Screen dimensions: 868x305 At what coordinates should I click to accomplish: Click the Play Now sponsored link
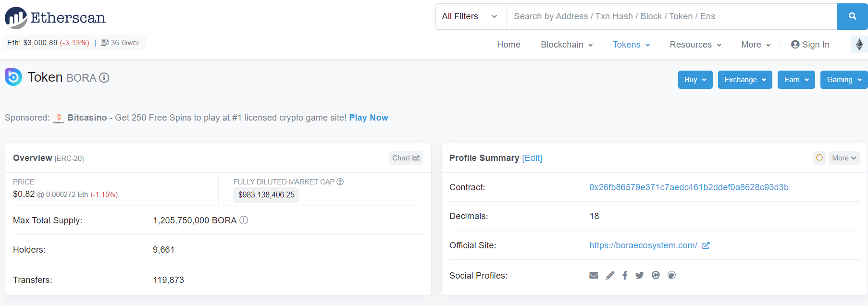(x=369, y=118)
